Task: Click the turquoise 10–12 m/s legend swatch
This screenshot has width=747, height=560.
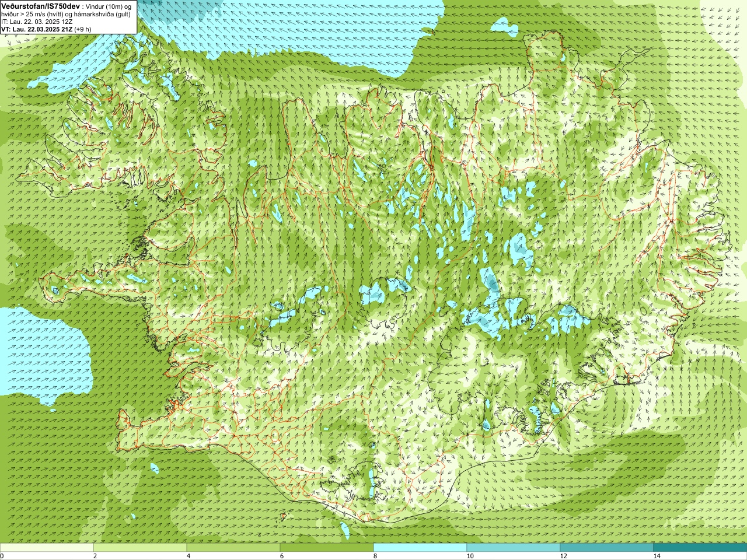Action: click(514, 548)
